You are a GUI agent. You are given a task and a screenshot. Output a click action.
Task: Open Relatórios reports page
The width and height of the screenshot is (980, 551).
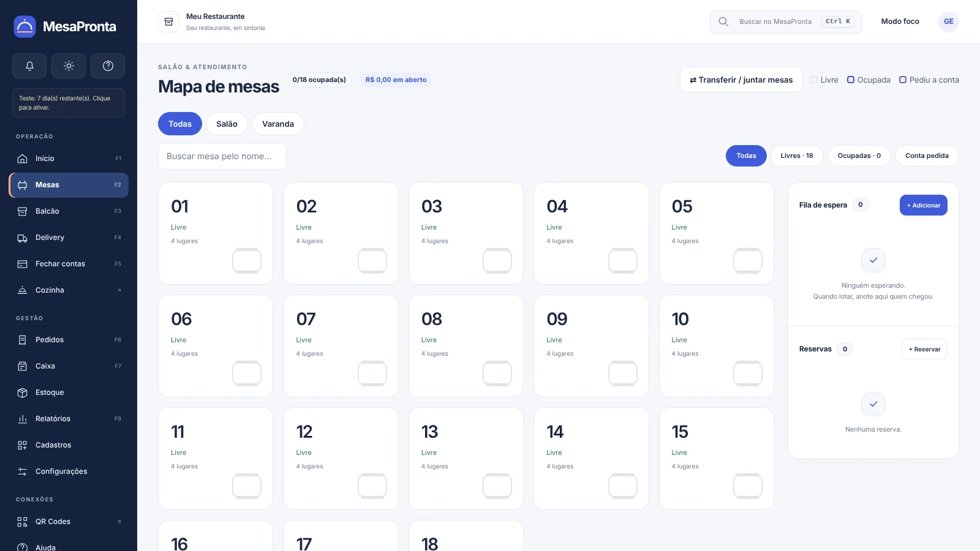coord(69,419)
